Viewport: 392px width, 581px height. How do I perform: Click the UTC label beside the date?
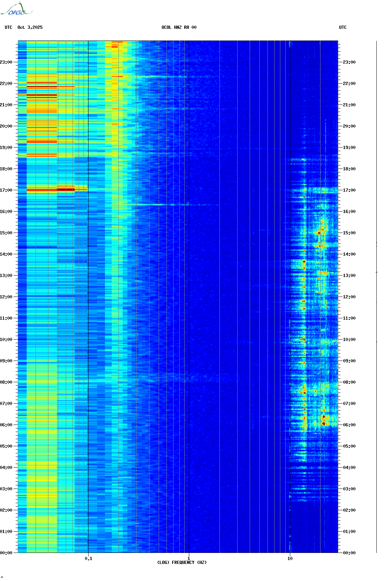tap(9, 27)
